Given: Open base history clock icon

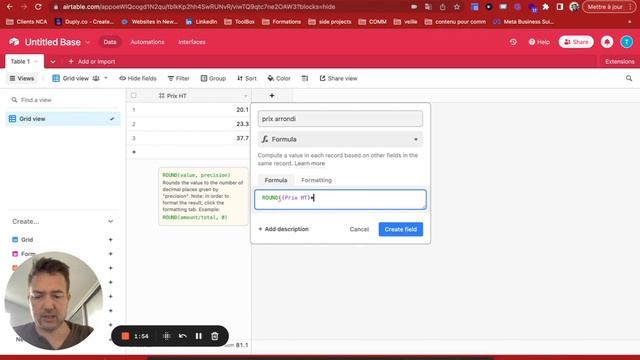Looking at the screenshot, I should click(x=513, y=42).
